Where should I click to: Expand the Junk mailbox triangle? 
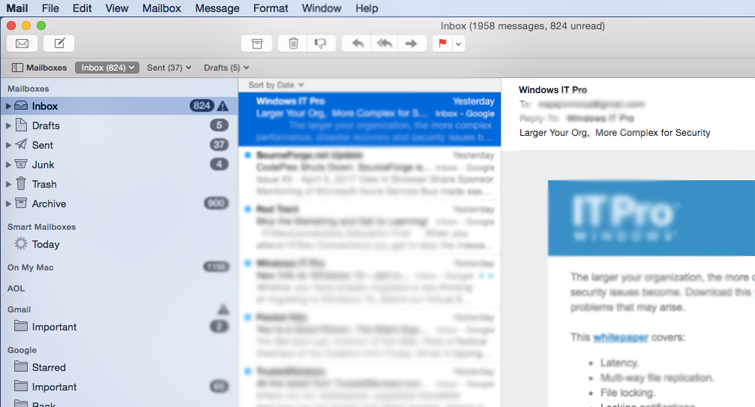(x=8, y=165)
